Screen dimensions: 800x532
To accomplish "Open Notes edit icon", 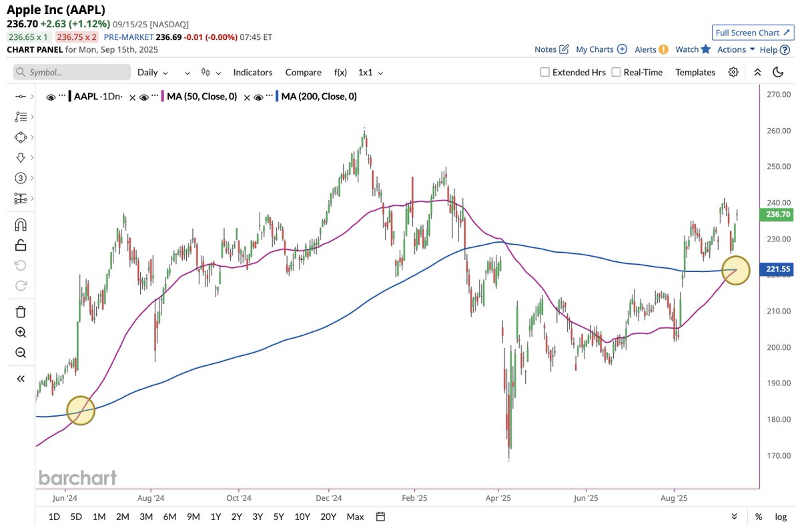I will point(564,49).
